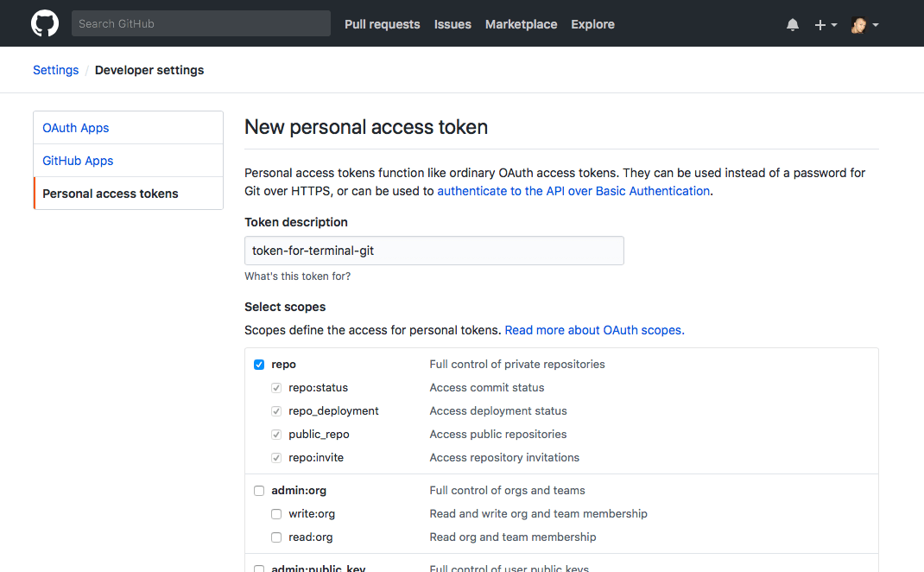This screenshot has width=924, height=572.
Task: Edit the Token description text field
Action: tap(434, 251)
